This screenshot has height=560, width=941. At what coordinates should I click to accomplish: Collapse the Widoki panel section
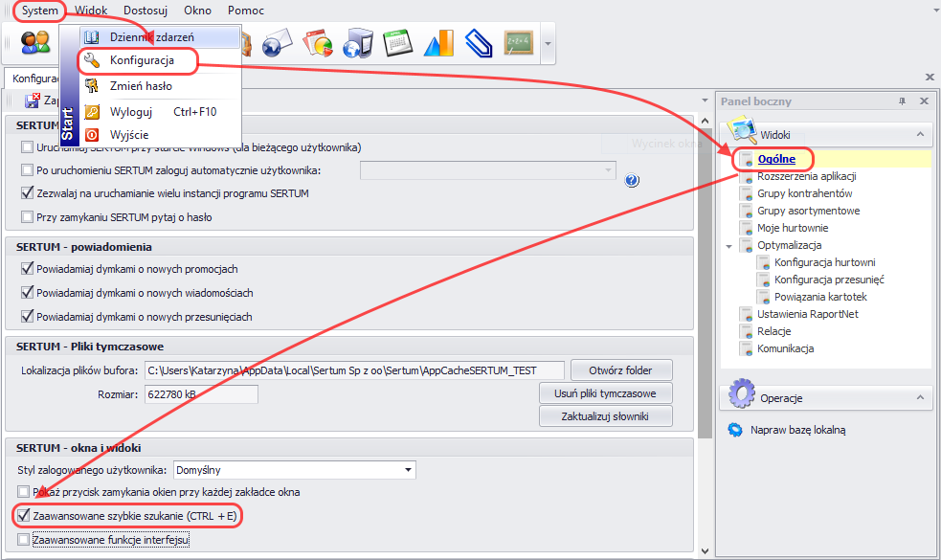919,135
